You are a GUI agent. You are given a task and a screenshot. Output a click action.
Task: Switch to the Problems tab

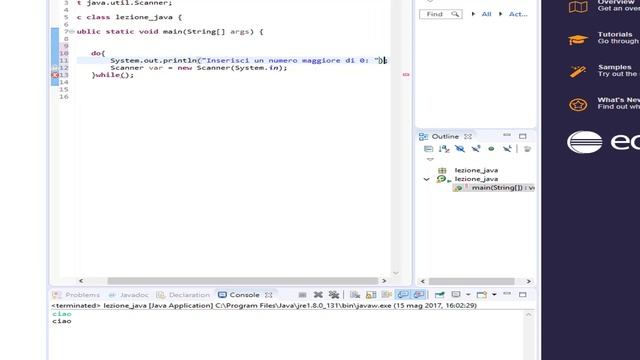[x=76, y=295]
